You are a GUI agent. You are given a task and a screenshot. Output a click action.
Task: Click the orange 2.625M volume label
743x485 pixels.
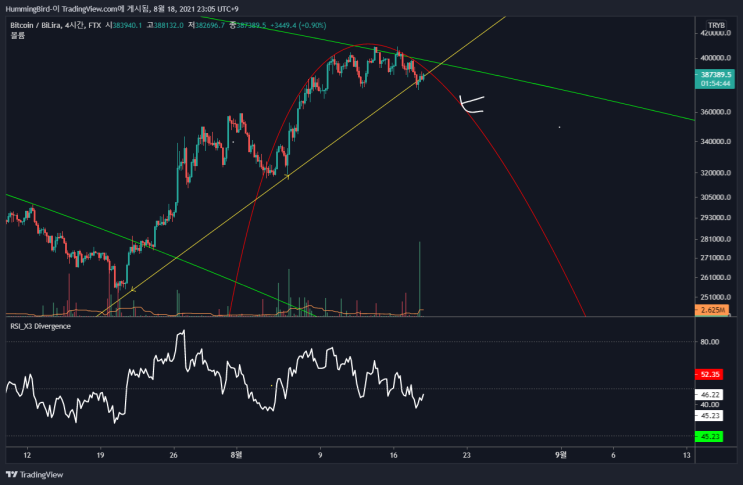[x=712, y=310]
